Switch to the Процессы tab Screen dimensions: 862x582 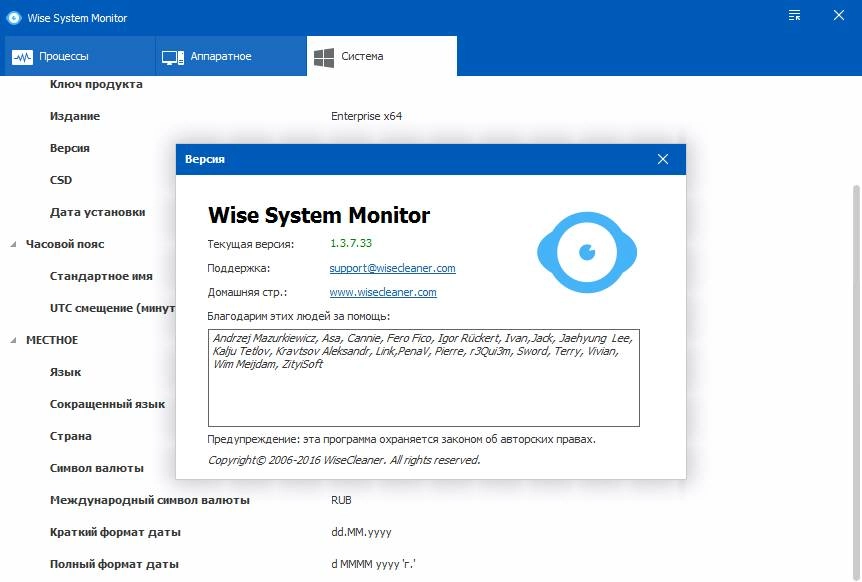[x=78, y=56]
